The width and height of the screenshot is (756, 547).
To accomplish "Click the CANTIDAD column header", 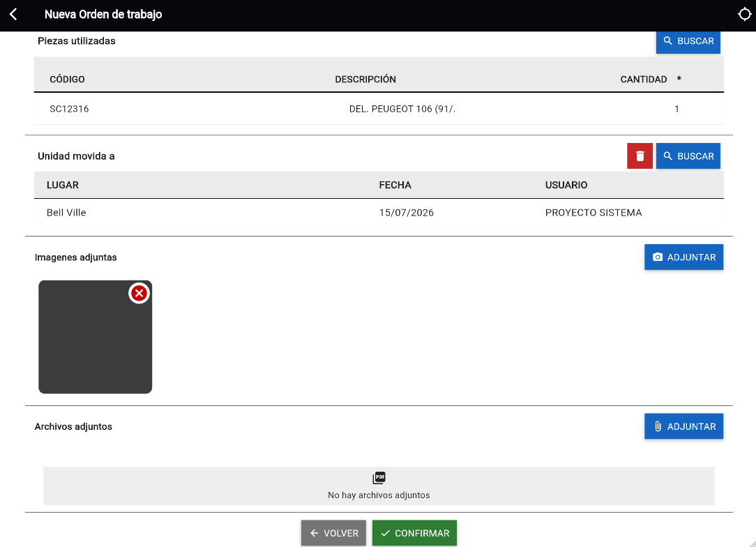I will pyautogui.click(x=643, y=79).
